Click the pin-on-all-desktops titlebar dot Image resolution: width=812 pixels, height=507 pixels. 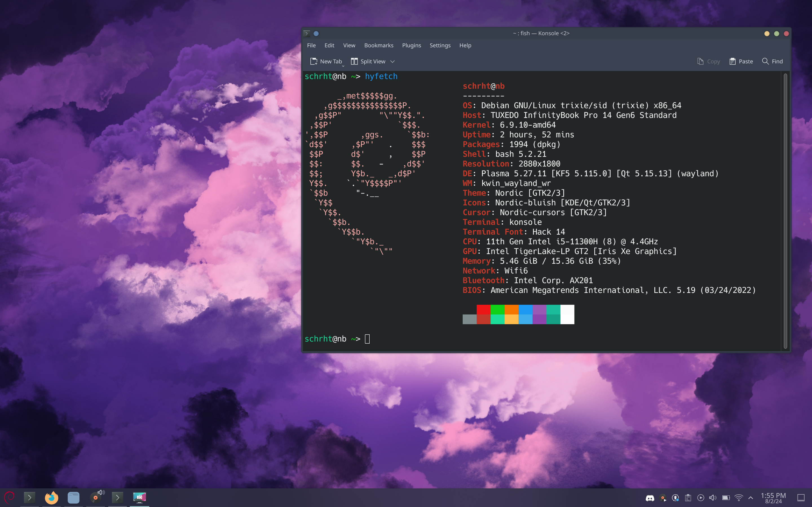coord(316,34)
